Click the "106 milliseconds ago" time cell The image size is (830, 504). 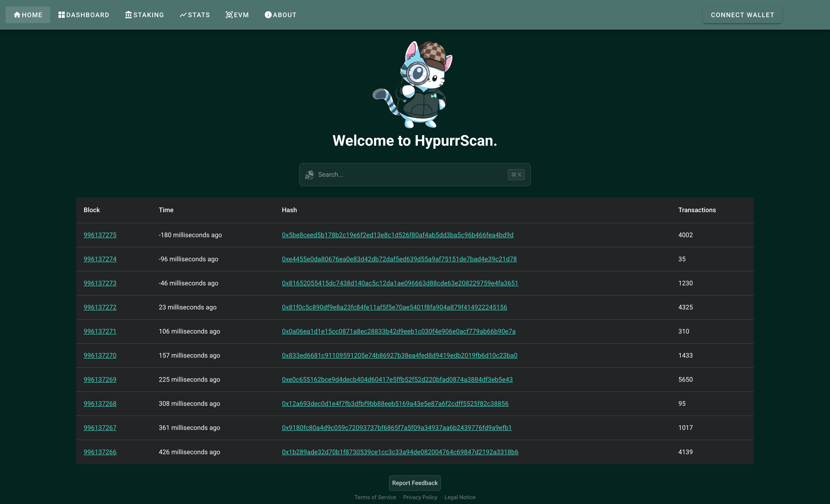[x=189, y=331]
